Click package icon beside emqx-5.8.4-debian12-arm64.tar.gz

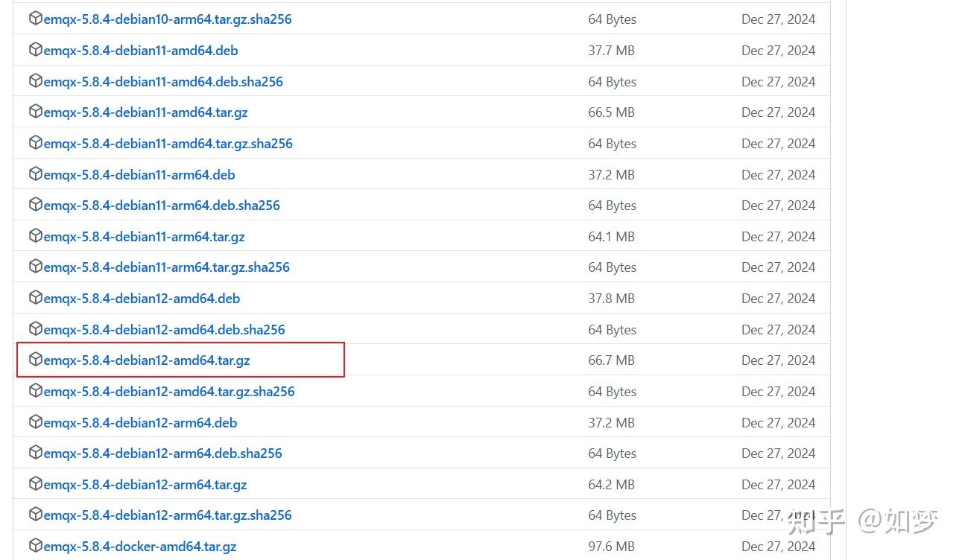(35, 484)
